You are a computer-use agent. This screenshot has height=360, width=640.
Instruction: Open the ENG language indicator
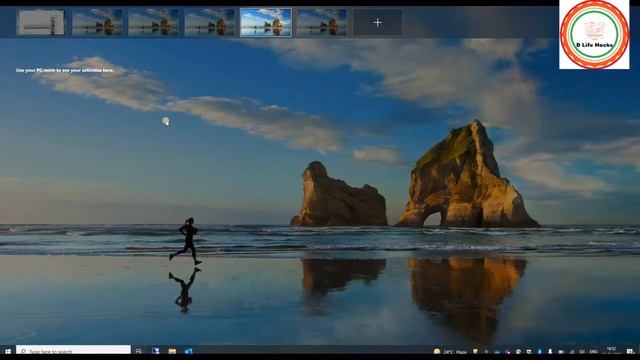pos(593,352)
